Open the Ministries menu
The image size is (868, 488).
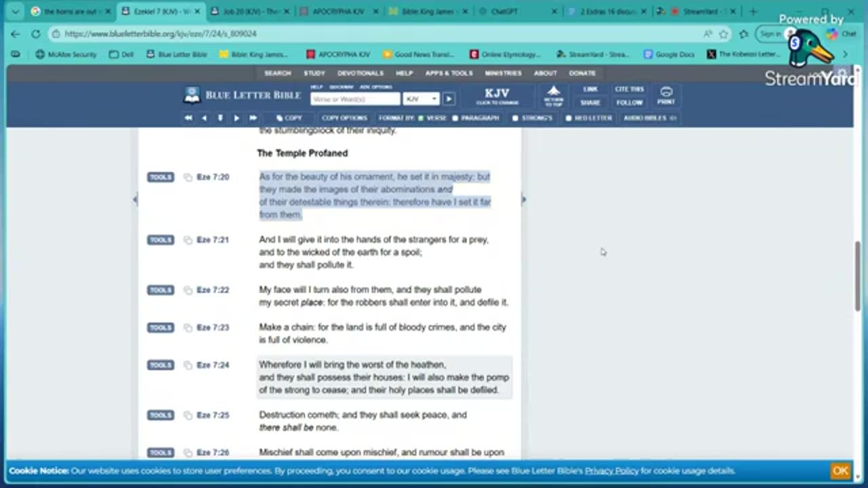pyautogui.click(x=503, y=73)
